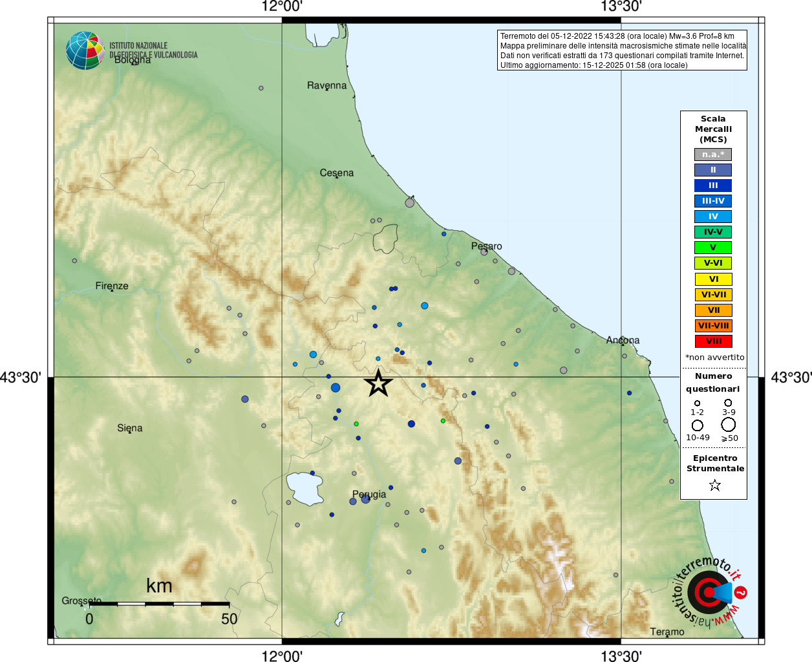Click the left 43°30' latitude label
The image size is (812, 662).
coord(21,377)
